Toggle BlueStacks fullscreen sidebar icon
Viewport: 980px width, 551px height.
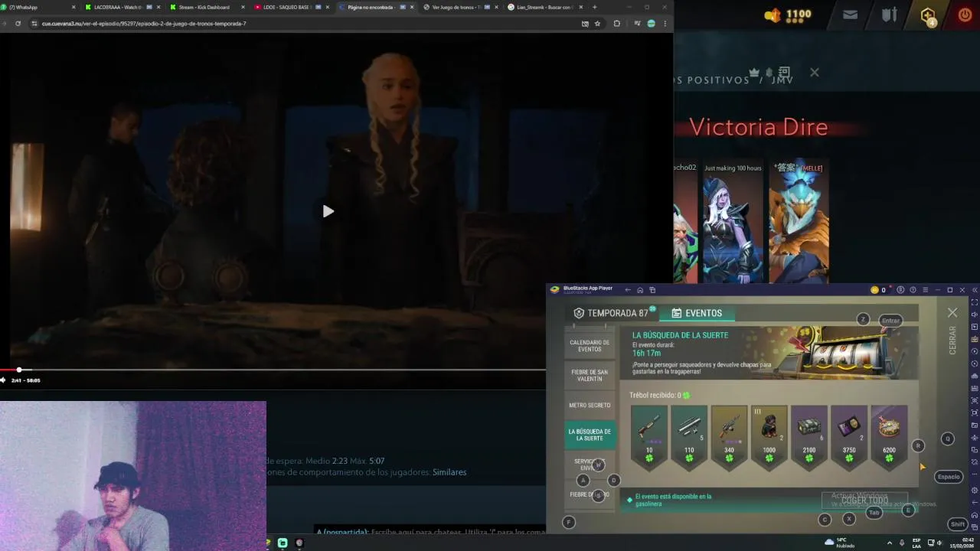point(974,302)
